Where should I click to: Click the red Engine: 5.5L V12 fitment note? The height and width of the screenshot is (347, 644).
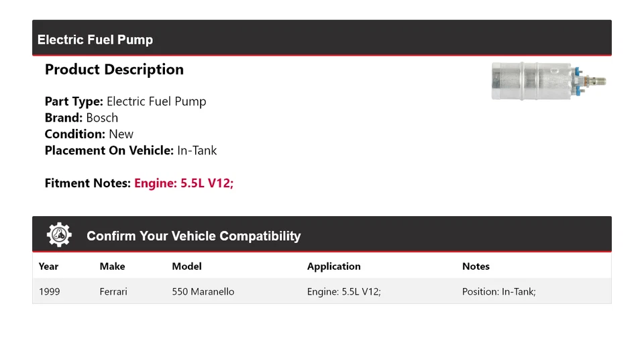click(184, 183)
